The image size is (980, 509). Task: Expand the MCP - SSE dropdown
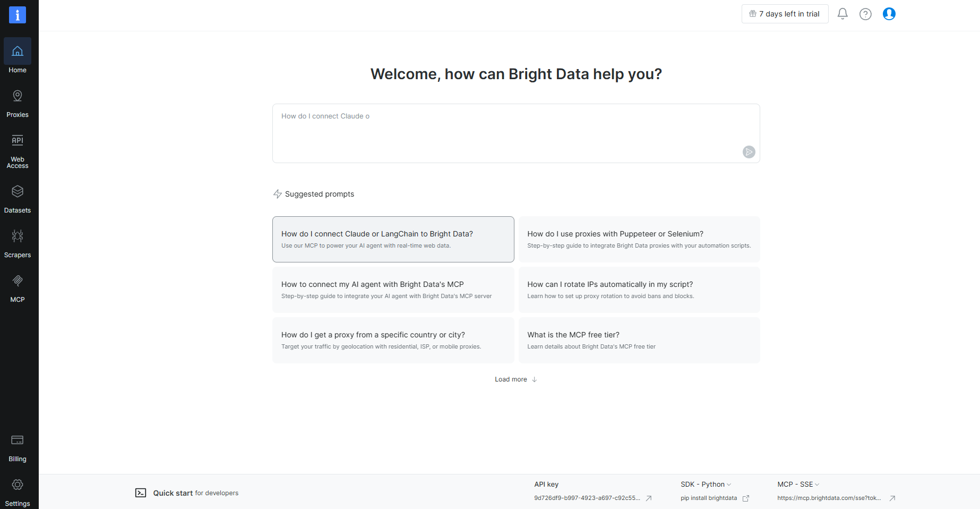click(798, 485)
